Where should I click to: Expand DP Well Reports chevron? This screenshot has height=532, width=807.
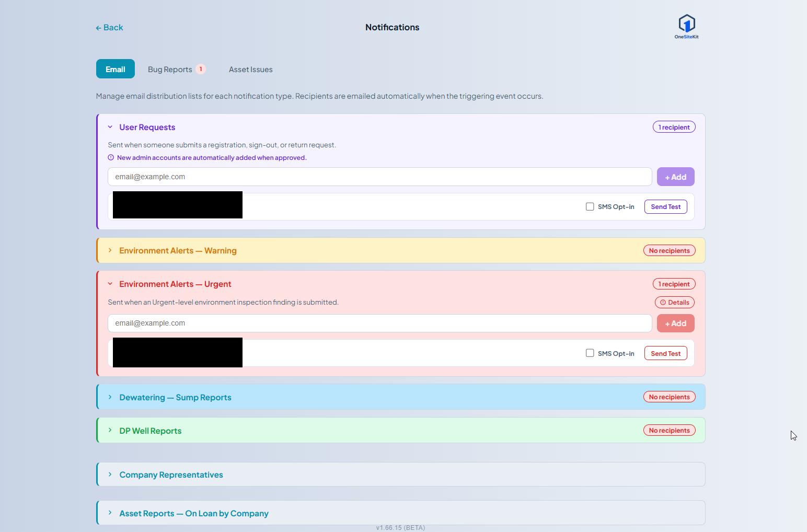110,430
